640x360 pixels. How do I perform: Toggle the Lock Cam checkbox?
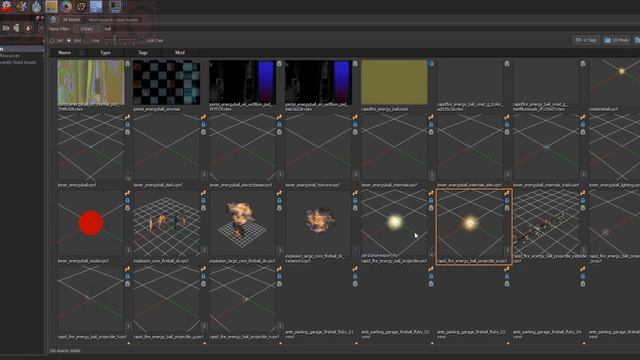click(141, 40)
